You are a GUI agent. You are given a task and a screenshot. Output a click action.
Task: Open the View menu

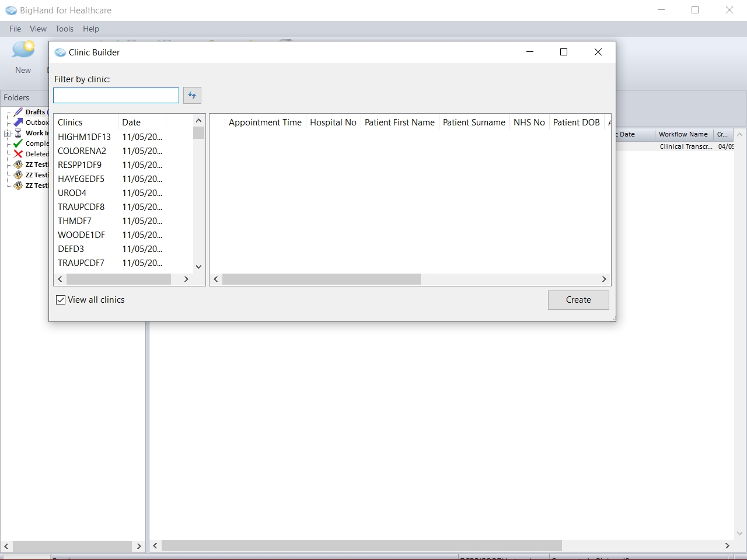click(x=38, y=29)
